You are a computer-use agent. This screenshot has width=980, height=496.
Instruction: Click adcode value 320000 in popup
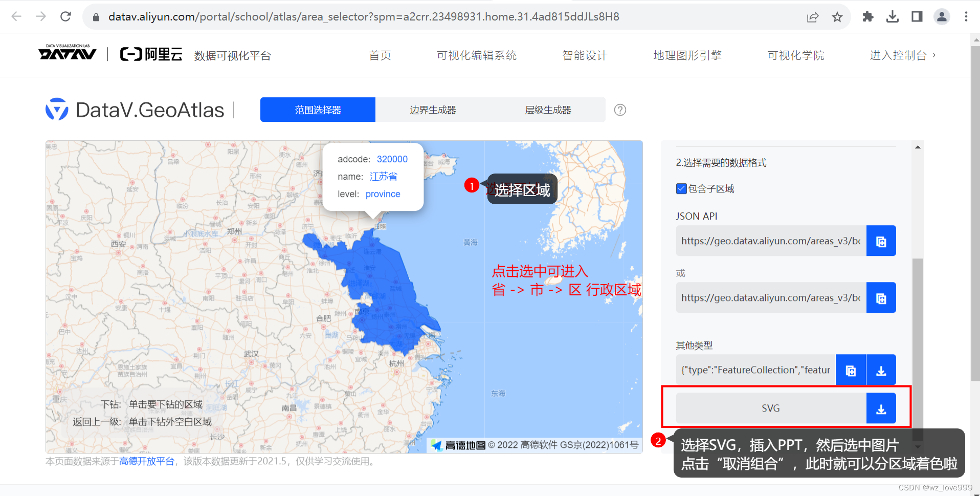(392, 159)
